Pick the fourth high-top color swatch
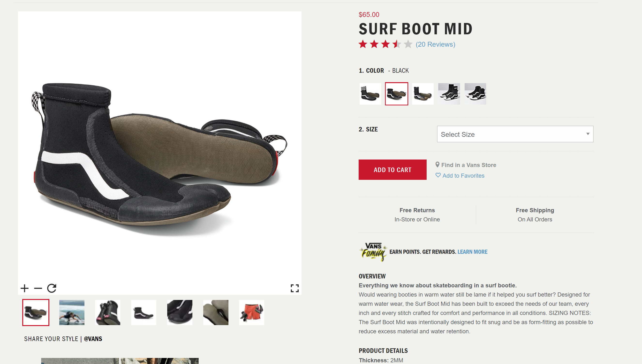The image size is (642, 364). pyautogui.click(x=449, y=94)
